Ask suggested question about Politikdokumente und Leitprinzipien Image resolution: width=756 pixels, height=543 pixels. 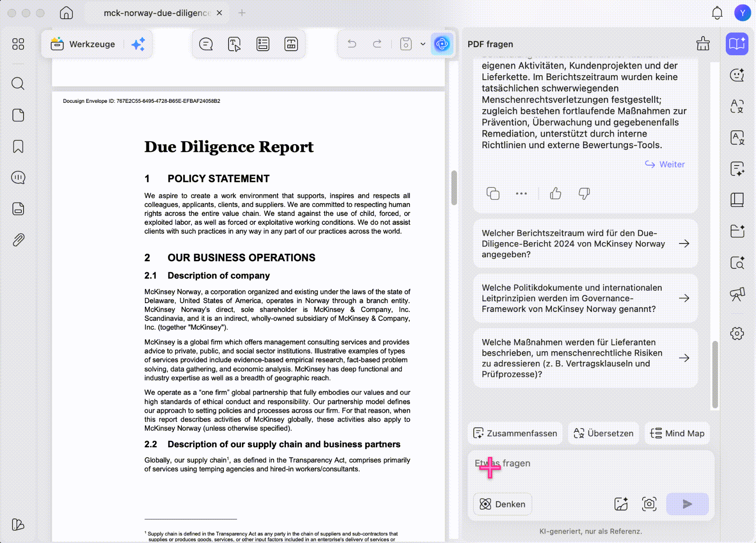[585, 298]
